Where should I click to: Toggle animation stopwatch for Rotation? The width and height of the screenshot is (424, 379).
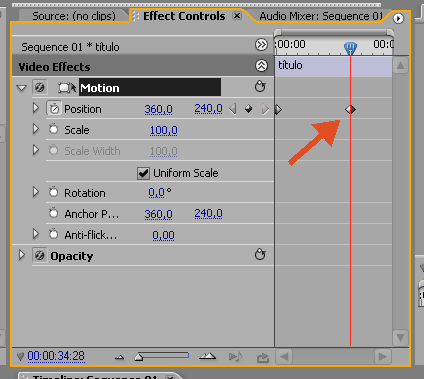click(x=53, y=192)
